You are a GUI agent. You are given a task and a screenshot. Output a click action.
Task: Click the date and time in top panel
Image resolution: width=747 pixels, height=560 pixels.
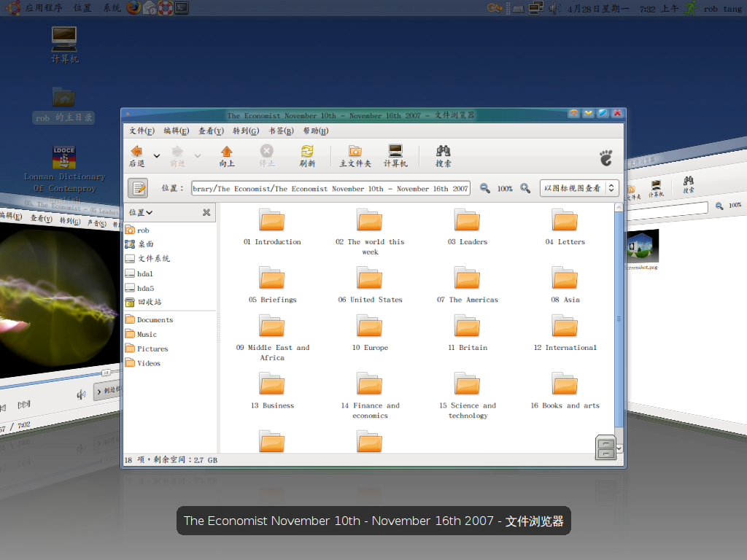[623, 9]
